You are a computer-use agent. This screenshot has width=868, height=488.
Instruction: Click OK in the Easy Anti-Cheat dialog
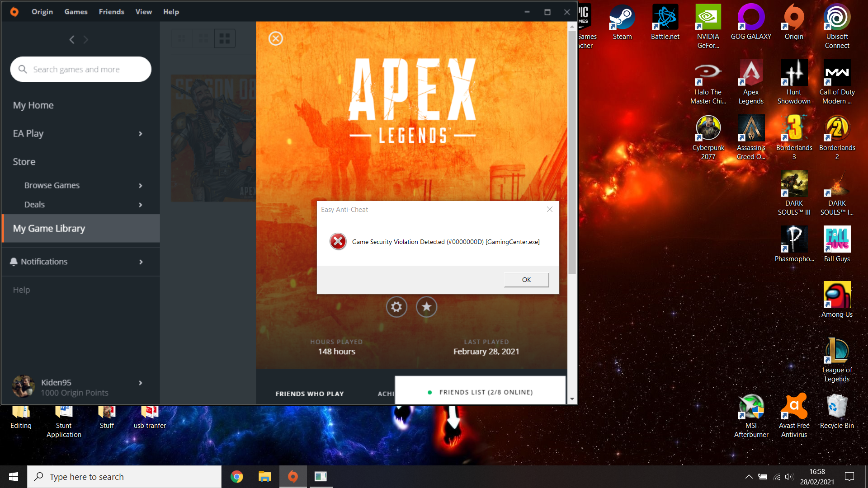[x=526, y=280]
